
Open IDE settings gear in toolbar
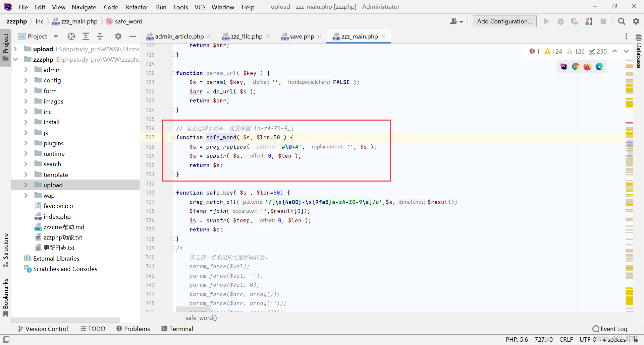click(636, 21)
